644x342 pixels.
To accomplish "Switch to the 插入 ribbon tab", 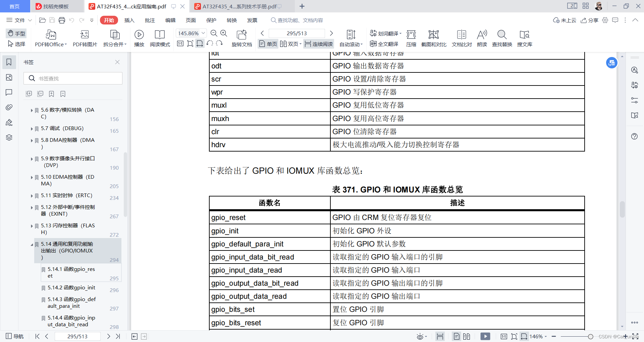I will point(129,20).
